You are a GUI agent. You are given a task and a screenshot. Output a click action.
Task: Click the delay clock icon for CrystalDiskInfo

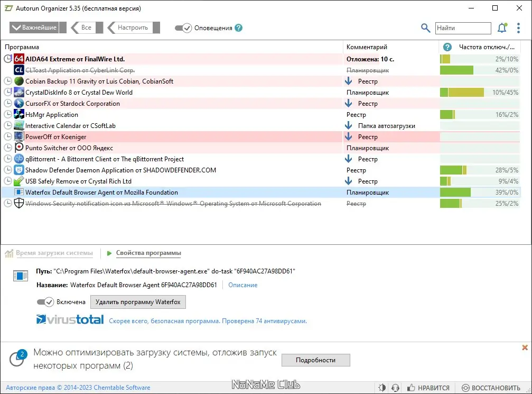click(x=8, y=93)
